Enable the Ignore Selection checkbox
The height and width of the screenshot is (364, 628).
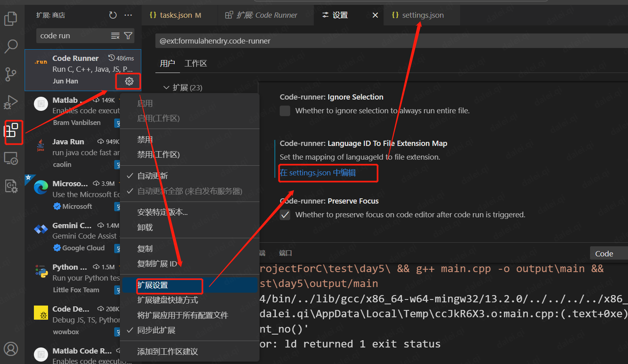pyautogui.click(x=285, y=110)
